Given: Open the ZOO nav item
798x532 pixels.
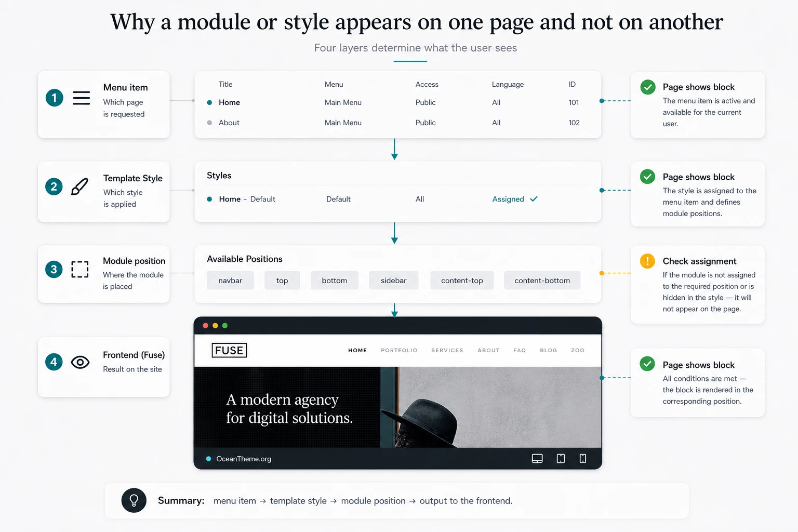Looking at the screenshot, I should pyautogui.click(x=578, y=351).
